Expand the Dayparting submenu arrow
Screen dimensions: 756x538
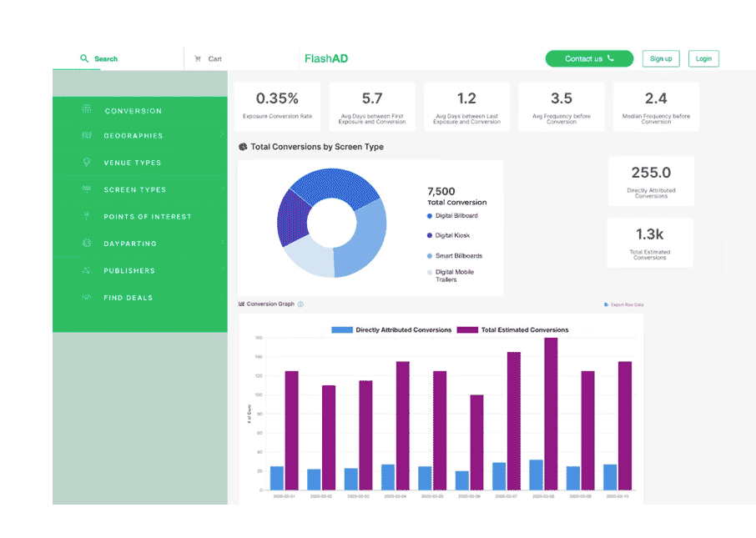222,244
